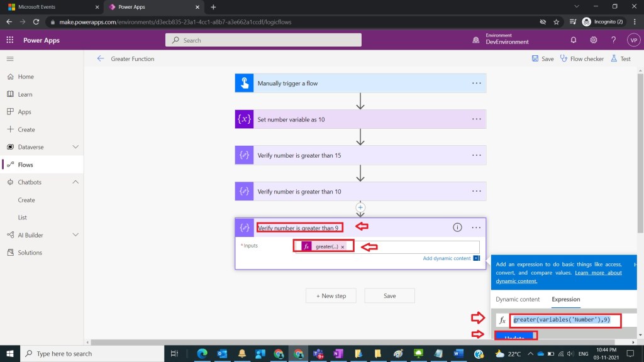Screen dimensions: 644x362
Task: Open ellipsis menu on Manually trigger a flow
Action: 476,83
